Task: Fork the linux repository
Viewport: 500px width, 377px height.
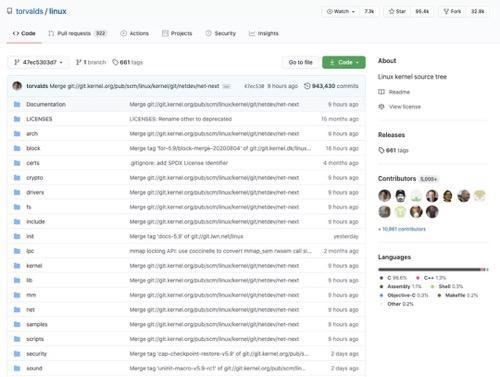Action: (x=452, y=11)
